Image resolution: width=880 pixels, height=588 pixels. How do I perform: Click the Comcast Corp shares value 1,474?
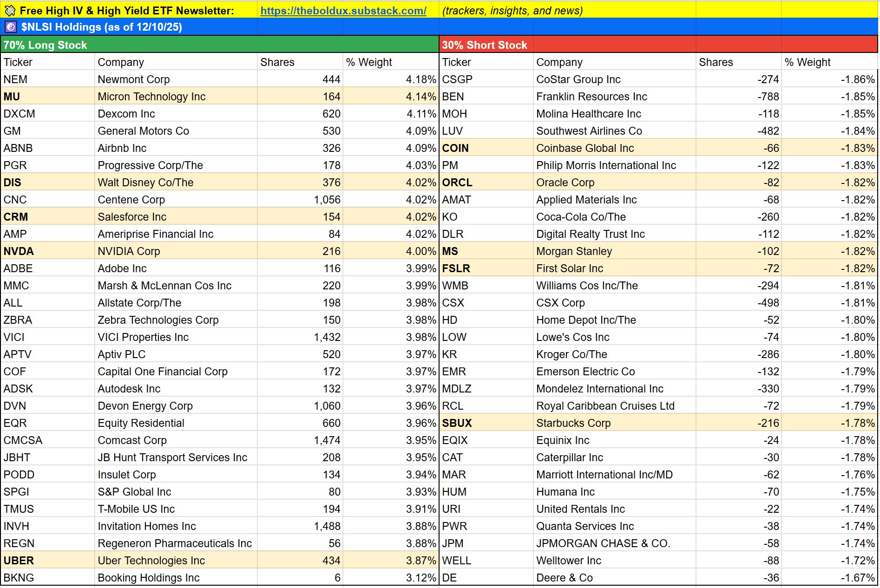(300, 440)
